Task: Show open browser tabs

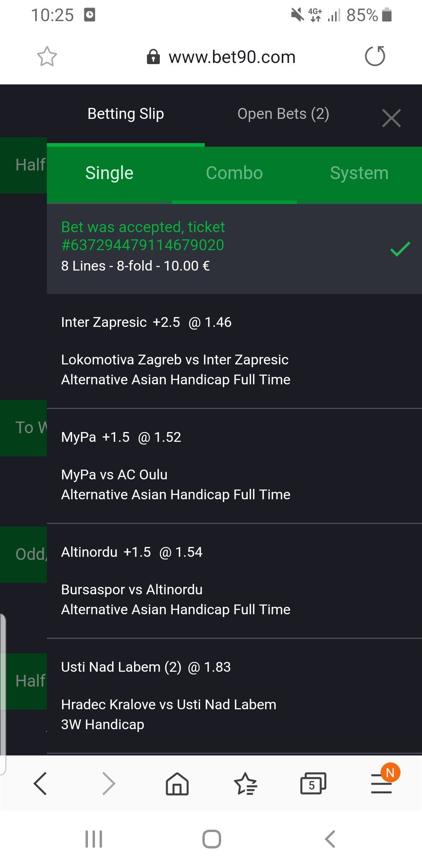Action: (x=313, y=784)
